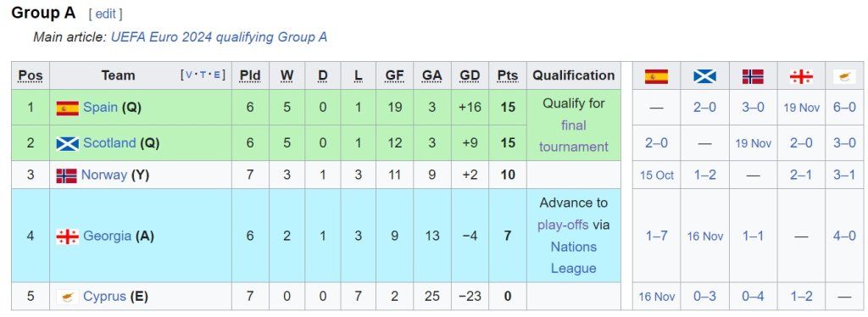Click Georgia flag in results matrix header

point(801,76)
